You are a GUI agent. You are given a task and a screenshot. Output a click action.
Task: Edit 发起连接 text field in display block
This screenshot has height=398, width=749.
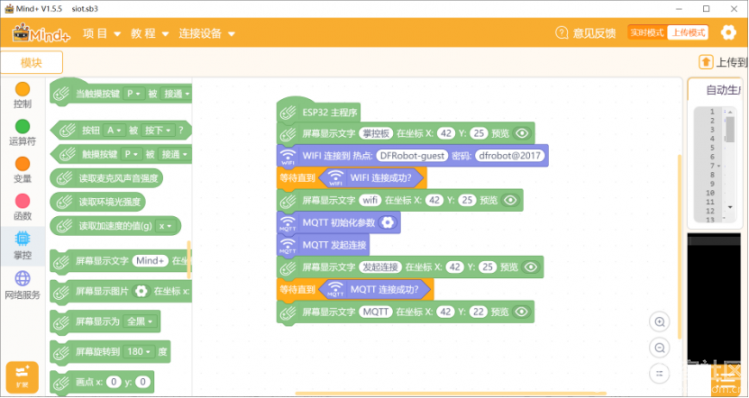380,267
